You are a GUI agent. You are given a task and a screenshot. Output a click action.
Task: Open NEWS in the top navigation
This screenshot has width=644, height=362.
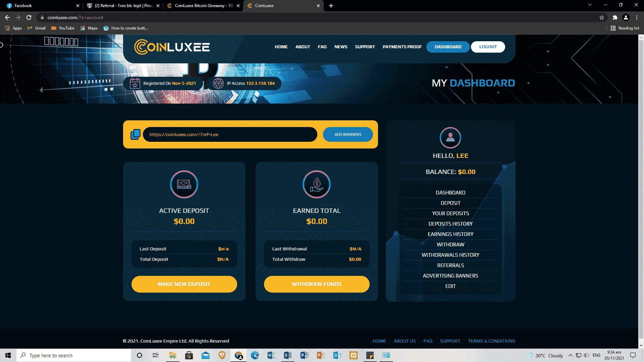pos(341,47)
